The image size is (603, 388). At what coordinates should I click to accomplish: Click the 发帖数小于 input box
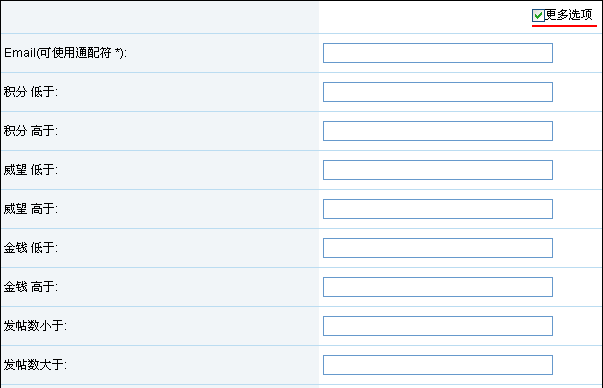point(438,326)
